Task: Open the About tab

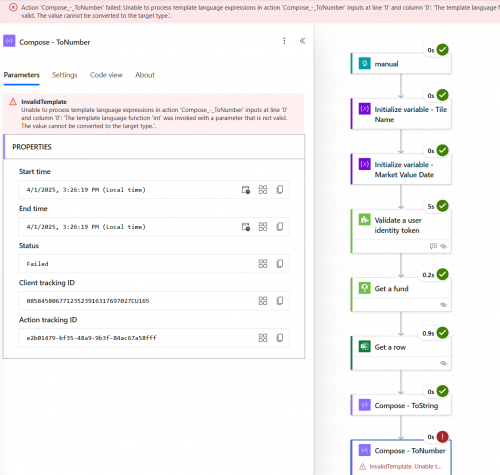Action: click(x=145, y=75)
